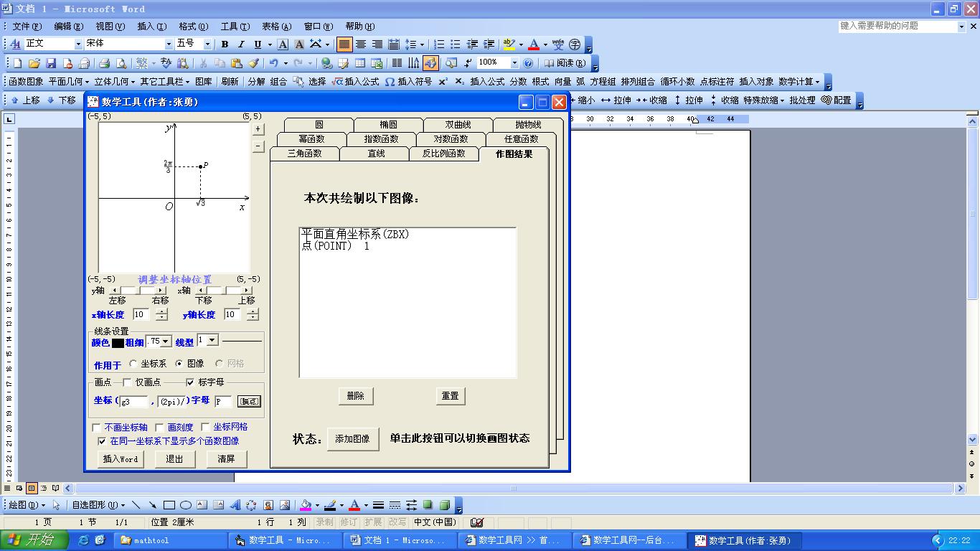Enable the 画刻度 checkbox
This screenshot has width=980, height=551.
coord(159,428)
